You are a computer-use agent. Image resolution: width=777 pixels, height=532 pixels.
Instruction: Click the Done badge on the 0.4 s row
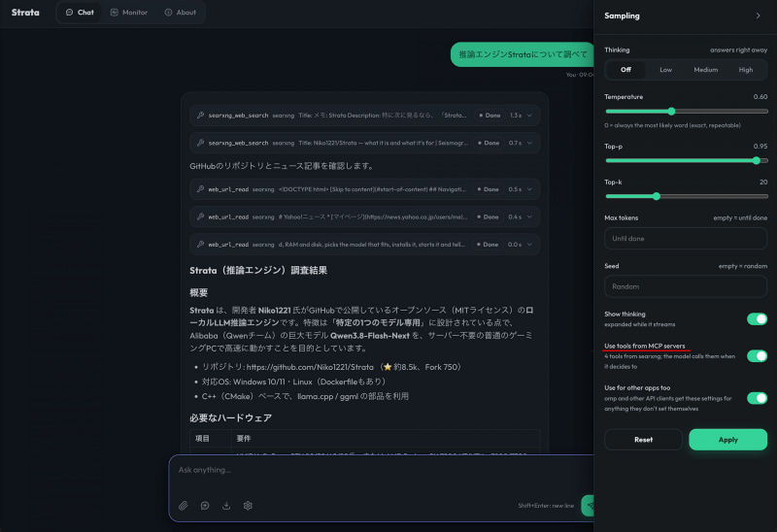[x=489, y=216]
